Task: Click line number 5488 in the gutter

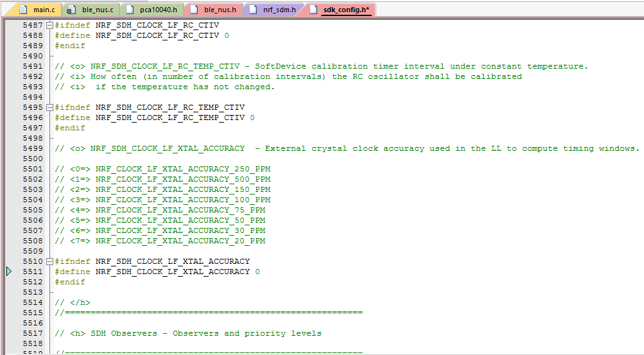Action: tap(33, 35)
